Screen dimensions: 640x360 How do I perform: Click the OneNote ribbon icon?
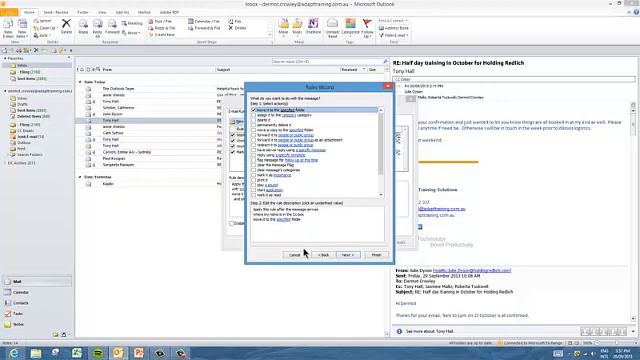click(x=313, y=24)
